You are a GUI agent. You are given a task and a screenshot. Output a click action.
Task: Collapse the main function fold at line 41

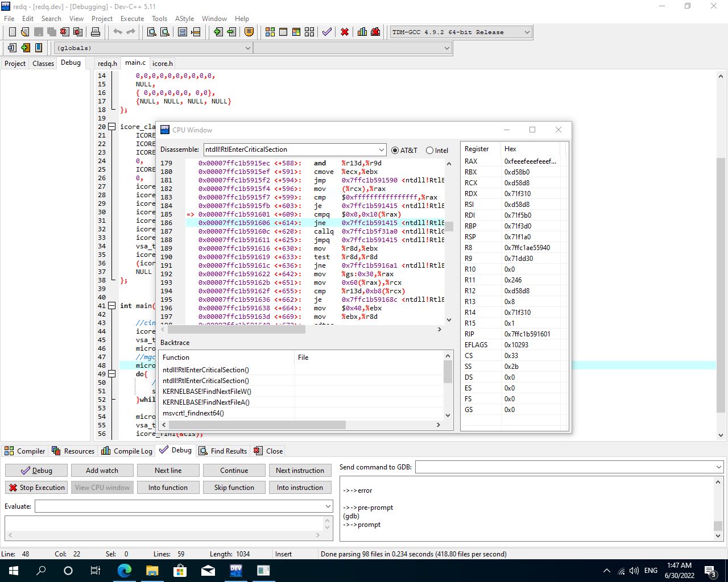coord(111,306)
